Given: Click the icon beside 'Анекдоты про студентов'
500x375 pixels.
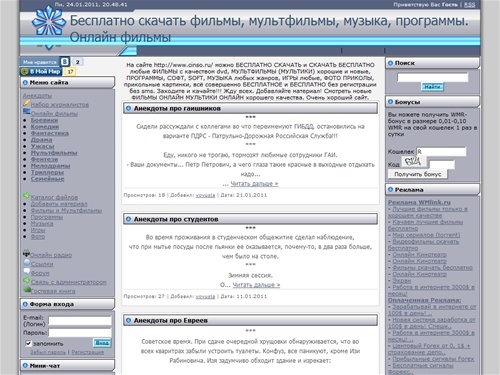Looking at the screenshot, I should click(x=128, y=219).
